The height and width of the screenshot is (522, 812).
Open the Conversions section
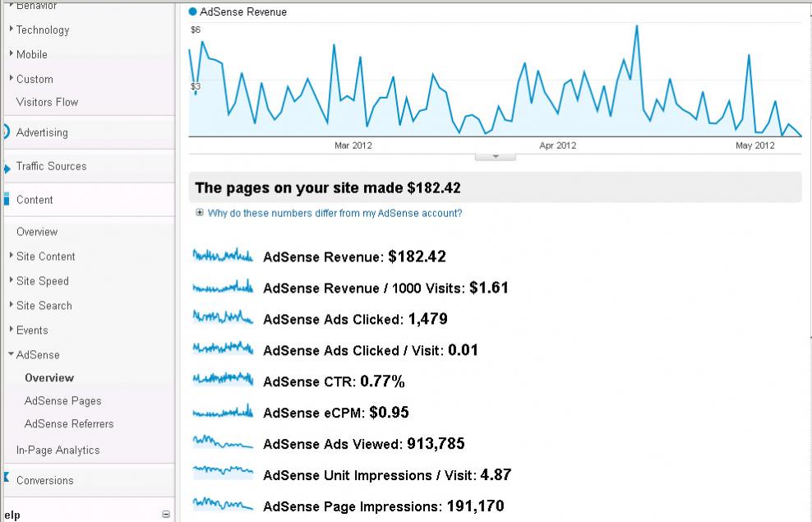click(45, 481)
